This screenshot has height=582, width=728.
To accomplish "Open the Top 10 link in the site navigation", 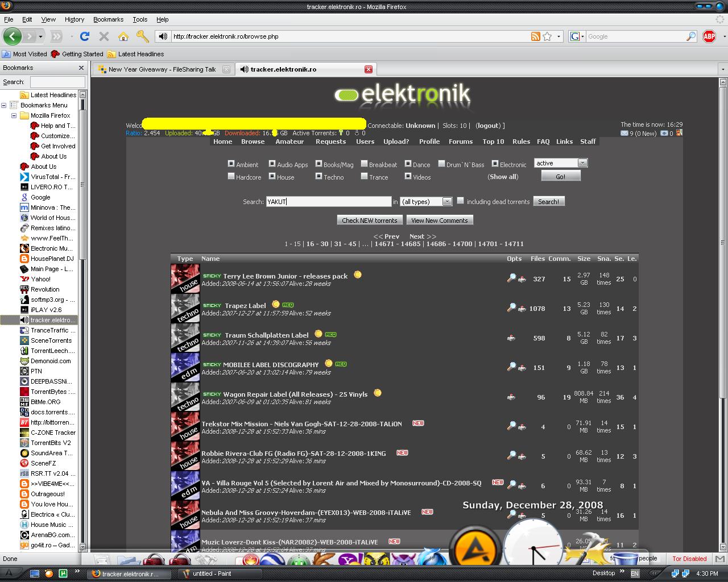I will [493, 142].
